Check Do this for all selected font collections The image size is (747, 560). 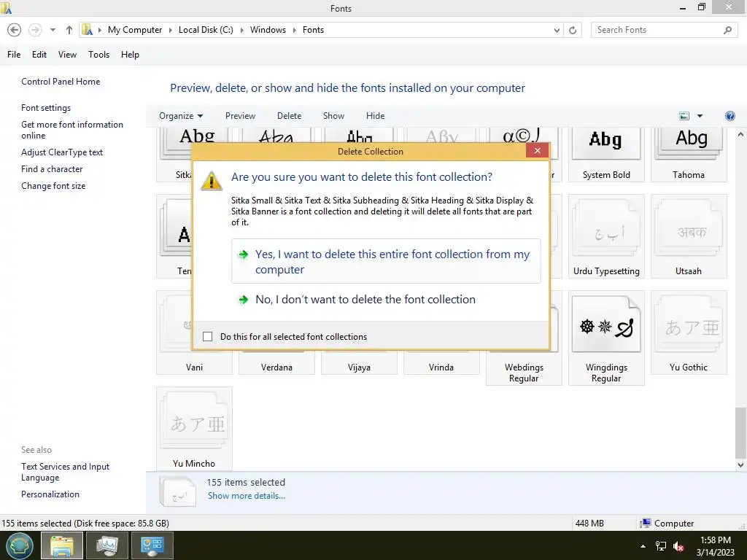pyautogui.click(x=208, y=337)
